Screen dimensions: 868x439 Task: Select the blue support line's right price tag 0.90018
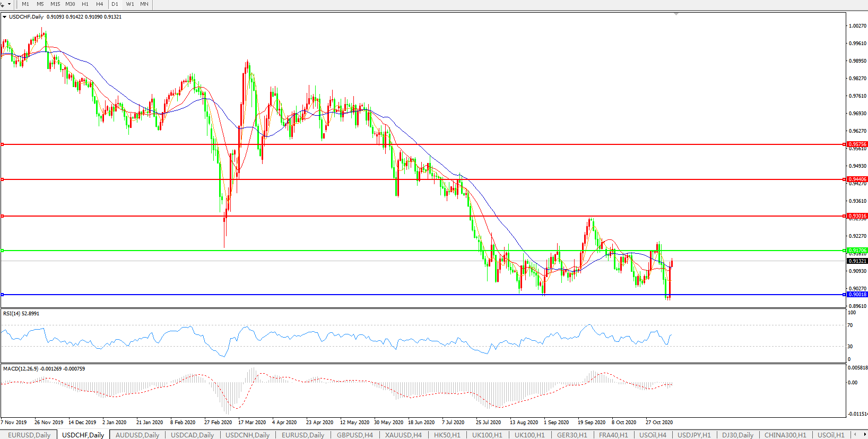click(x=857, y=295)
